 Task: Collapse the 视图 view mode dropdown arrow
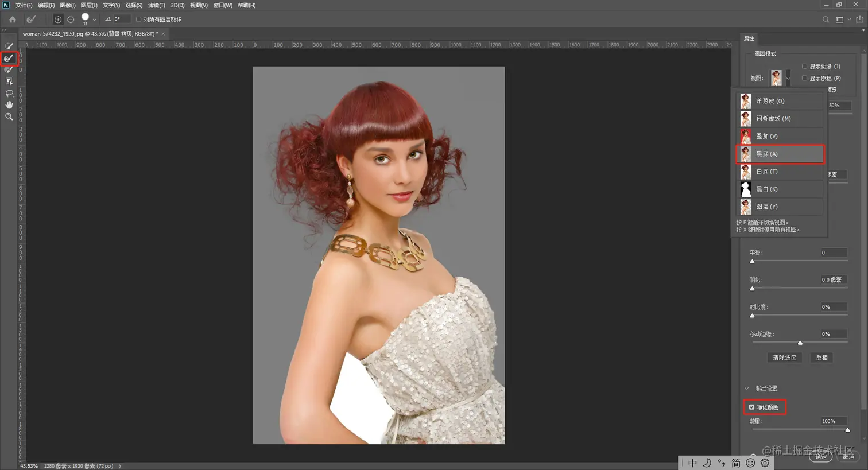788,78
